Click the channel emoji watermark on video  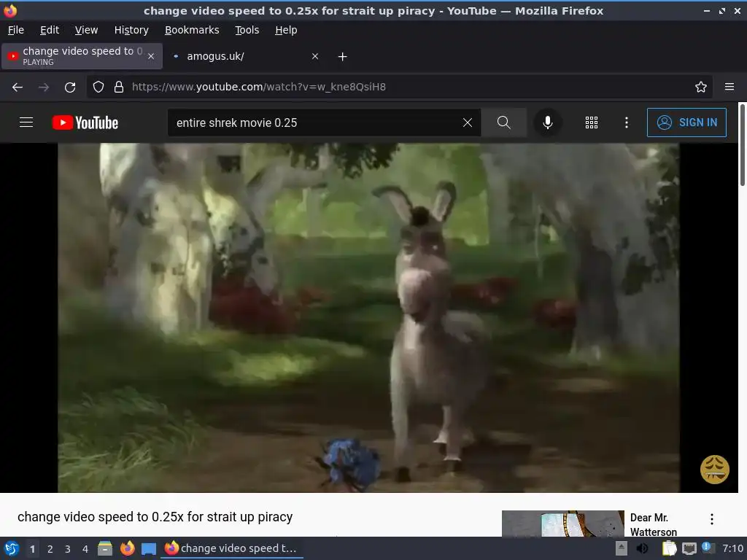click(714, 469)
